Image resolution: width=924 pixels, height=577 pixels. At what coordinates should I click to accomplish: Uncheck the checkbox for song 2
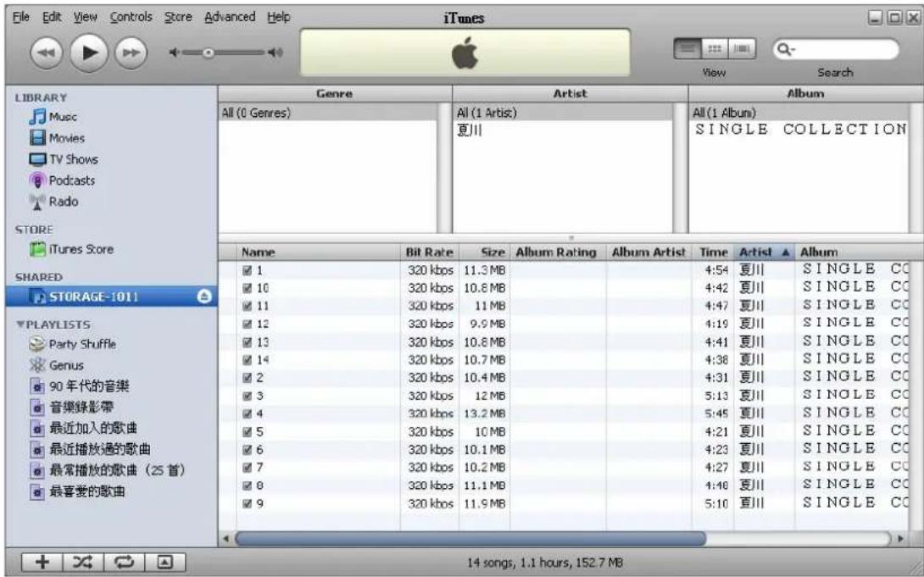coord(248,378)
